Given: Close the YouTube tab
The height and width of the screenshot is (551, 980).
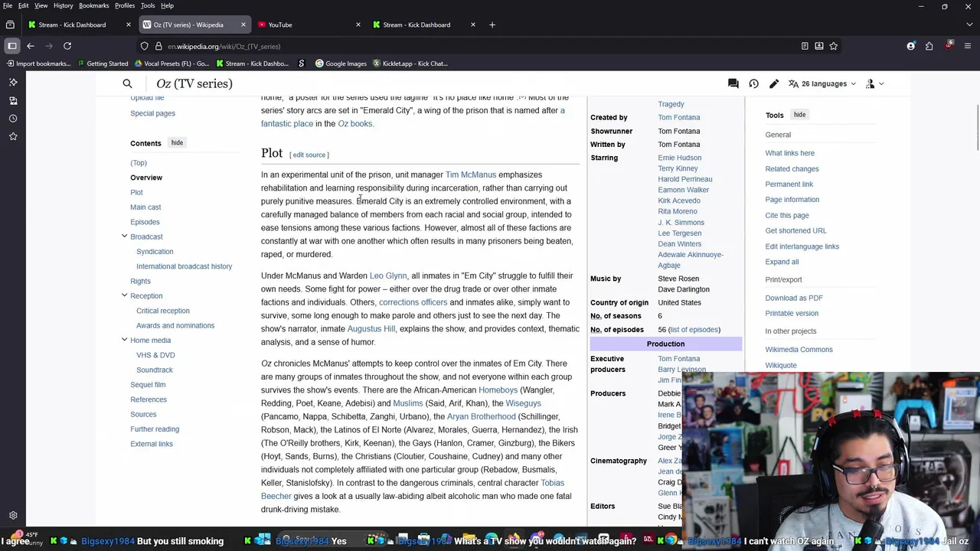Looking at the screenshot, I should pyautogui.click(x=358, y=24).
